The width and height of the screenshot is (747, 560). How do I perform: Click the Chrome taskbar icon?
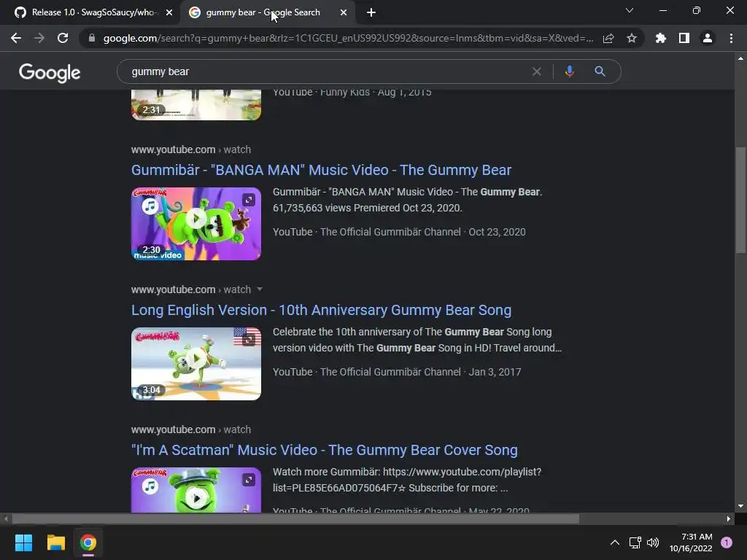point(88,542)
